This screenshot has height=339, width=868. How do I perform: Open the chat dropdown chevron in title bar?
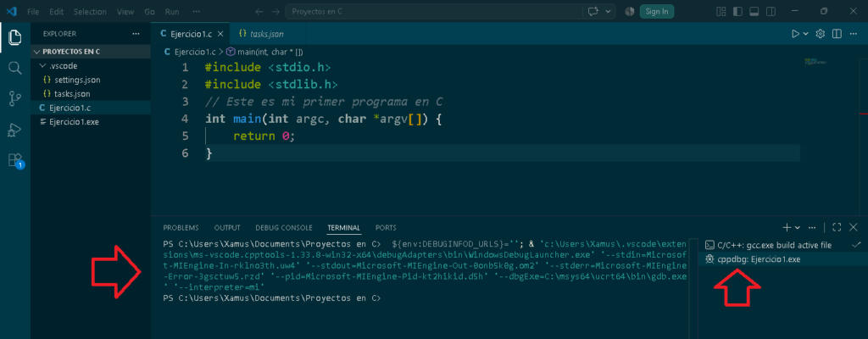(609, 11)
